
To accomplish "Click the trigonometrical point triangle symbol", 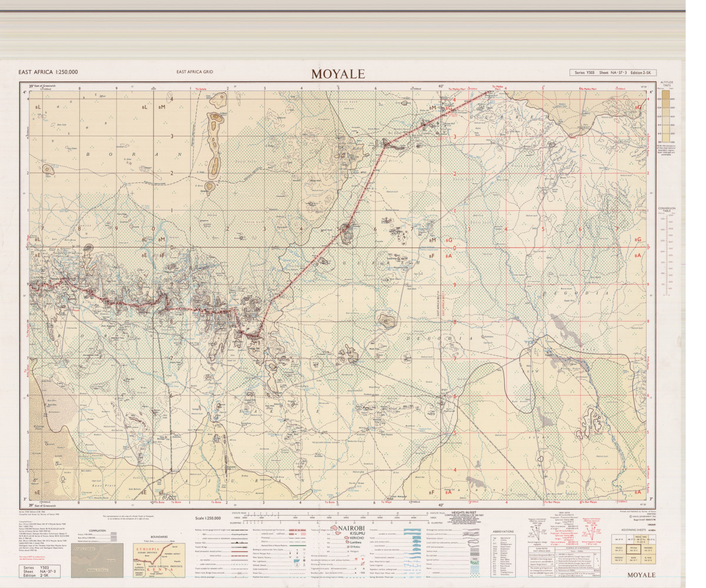I will 355,569.
